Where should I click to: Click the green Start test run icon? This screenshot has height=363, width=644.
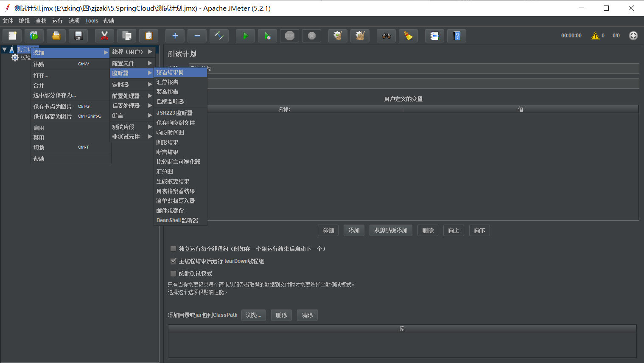pyautogui.click(x=245, y=36)
